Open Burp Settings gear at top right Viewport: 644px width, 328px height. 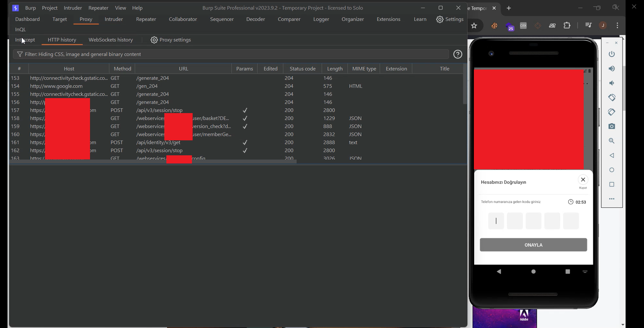pos(450,19)
